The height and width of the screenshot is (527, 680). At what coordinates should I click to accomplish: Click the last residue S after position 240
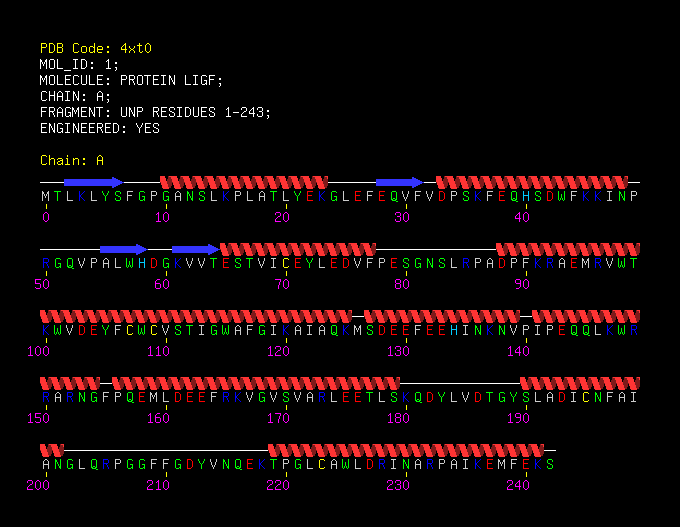[550, 464]
